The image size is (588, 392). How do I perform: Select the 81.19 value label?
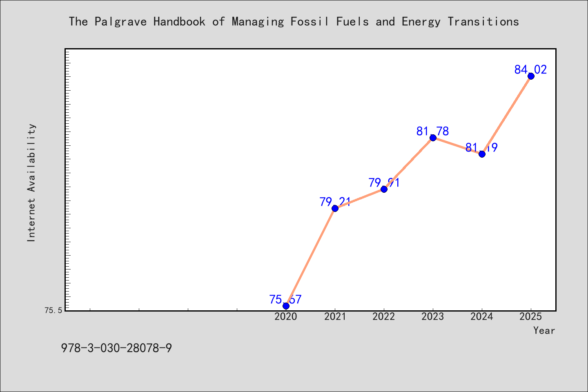(481, 147)
